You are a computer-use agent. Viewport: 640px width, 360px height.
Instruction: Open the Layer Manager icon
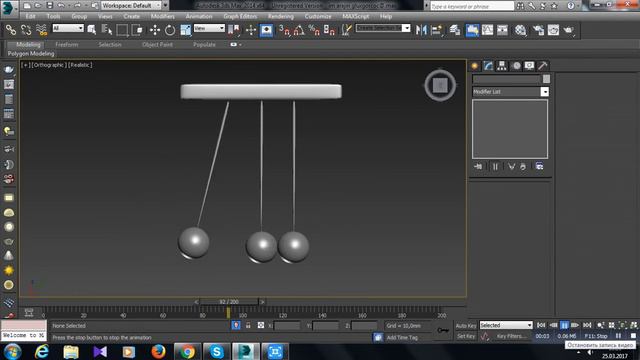(455, 30)
